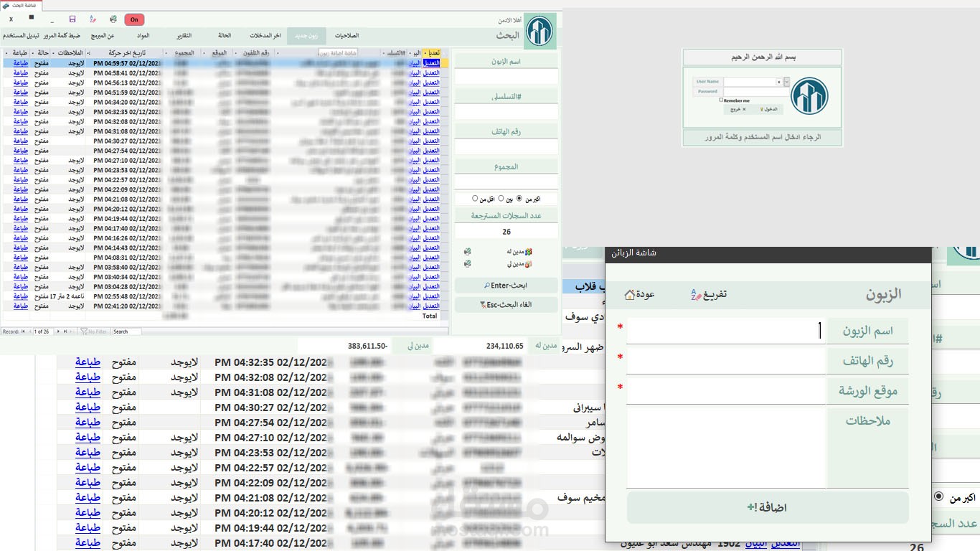Click the طباعة link on the first table row
The height and width of the screenshot is (551, 980).
19,63
